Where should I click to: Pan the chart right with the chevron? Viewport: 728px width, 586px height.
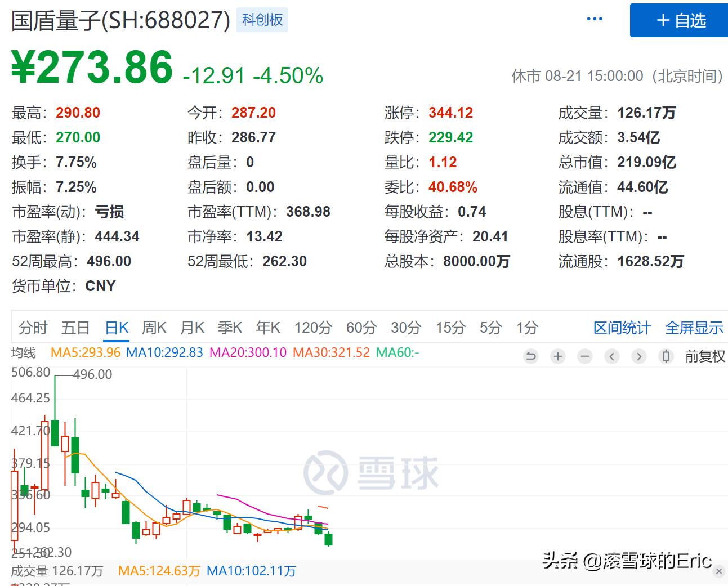(639, 356)
